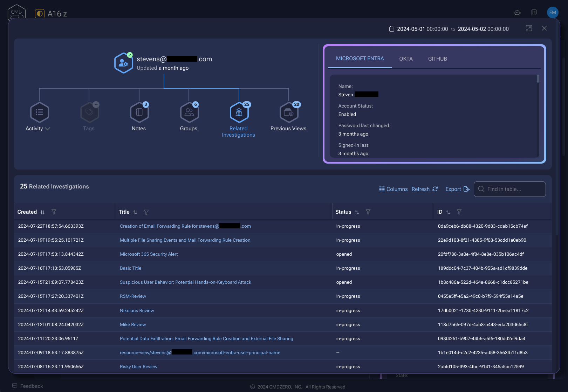568x392 pixels.
Task: Open Suspicious User Behavior investigation link
Action: [x=185, y=282]
